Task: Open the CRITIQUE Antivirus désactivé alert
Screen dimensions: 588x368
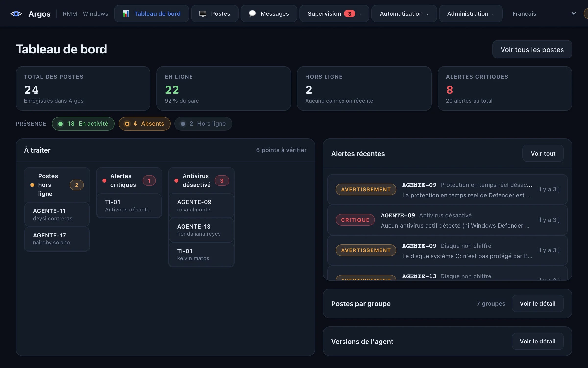Action: tap(447, 220)
